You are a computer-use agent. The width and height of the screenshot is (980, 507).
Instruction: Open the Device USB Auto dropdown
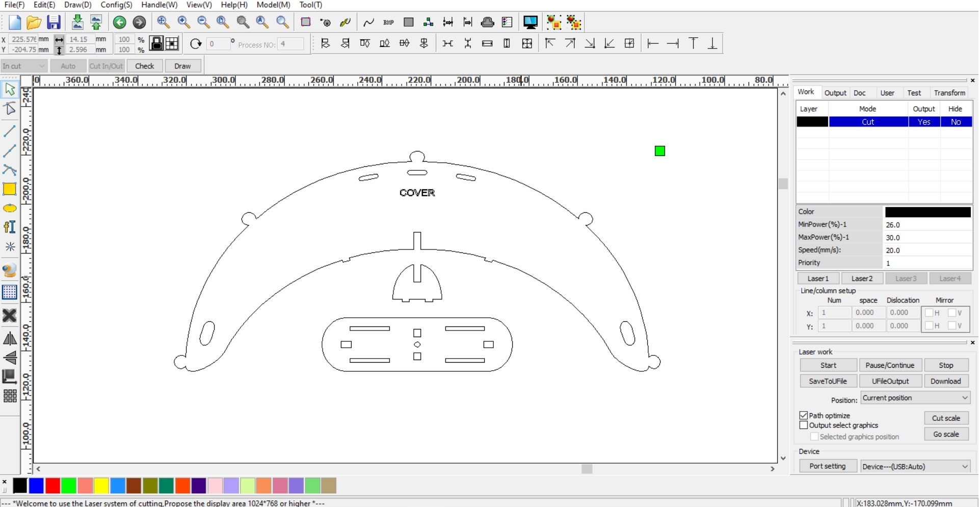tap(915, 467)
